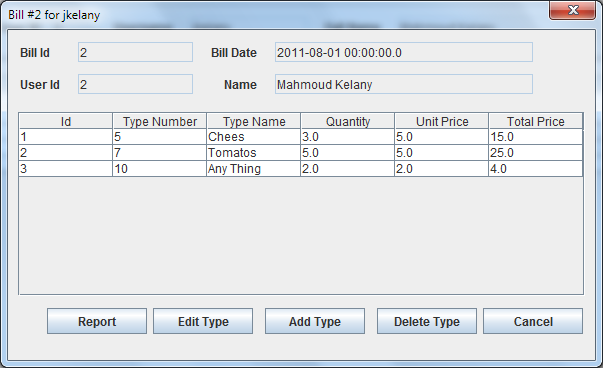This screenshot has height=368, width=603.
Task: Click the User Id field
Action: (135, 84)
